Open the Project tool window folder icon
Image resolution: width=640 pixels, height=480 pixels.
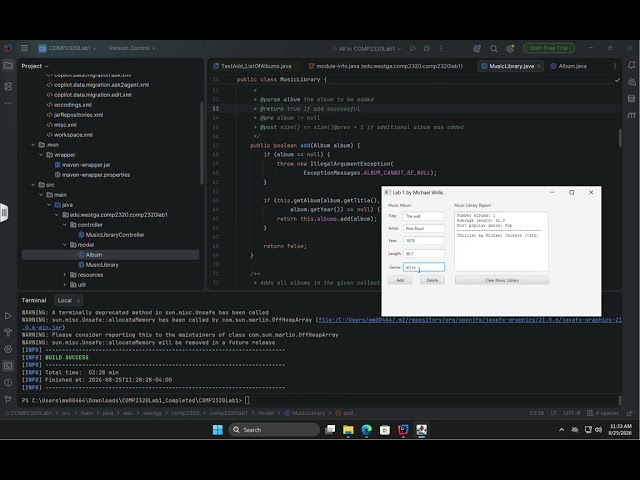(x=8, y=65)
